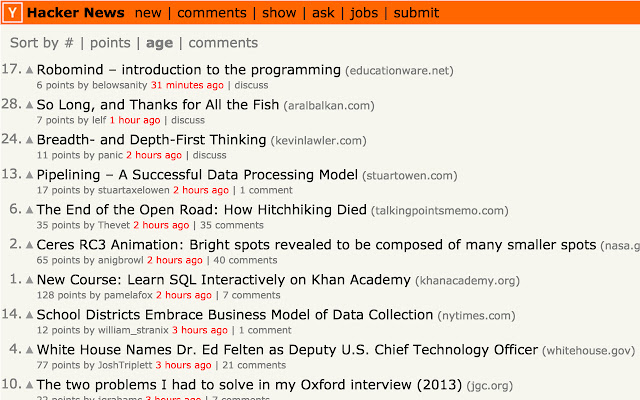The image size is (640, 400).
Task: Click the Y Combinator logo icon
Action: (x=11, y=13)
